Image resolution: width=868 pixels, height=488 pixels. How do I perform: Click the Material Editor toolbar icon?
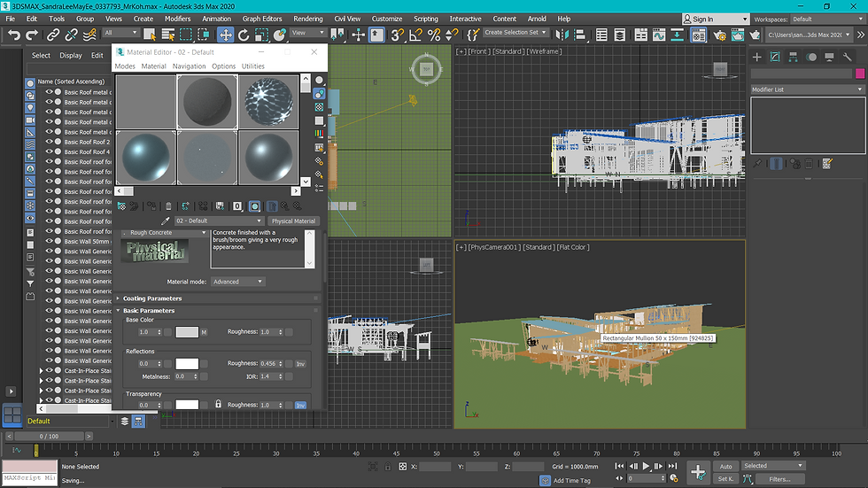click(699, 35)
